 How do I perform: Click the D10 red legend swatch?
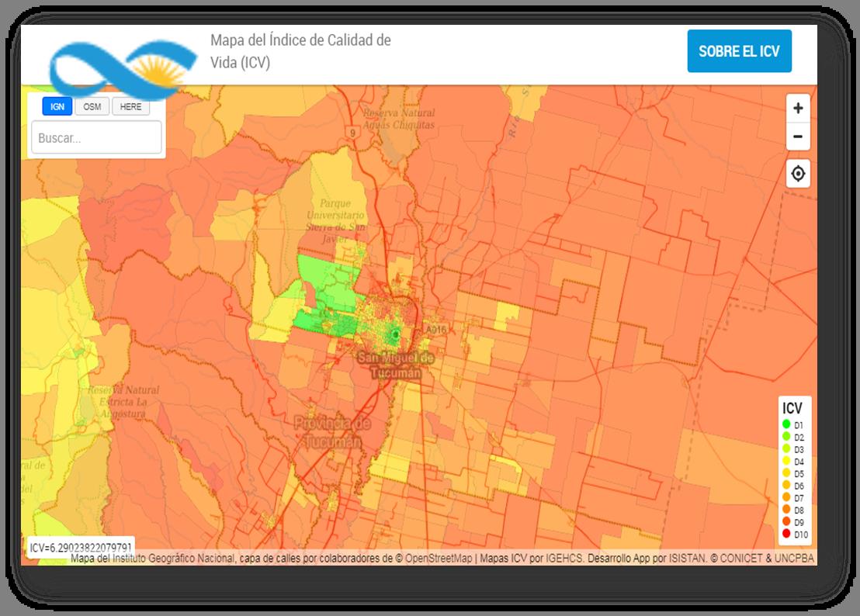coord(786,533)
